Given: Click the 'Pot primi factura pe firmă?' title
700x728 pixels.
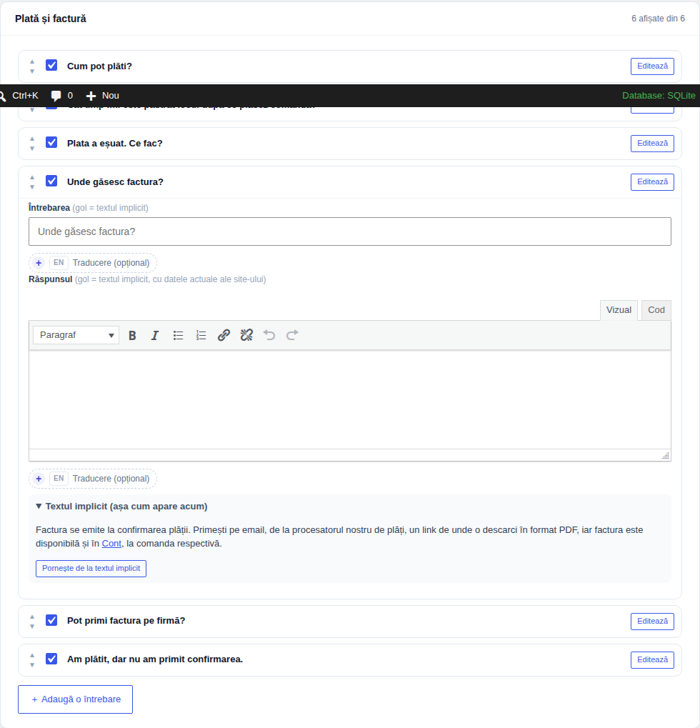Looking at the screenshot, I should click(x=126, y=621).
